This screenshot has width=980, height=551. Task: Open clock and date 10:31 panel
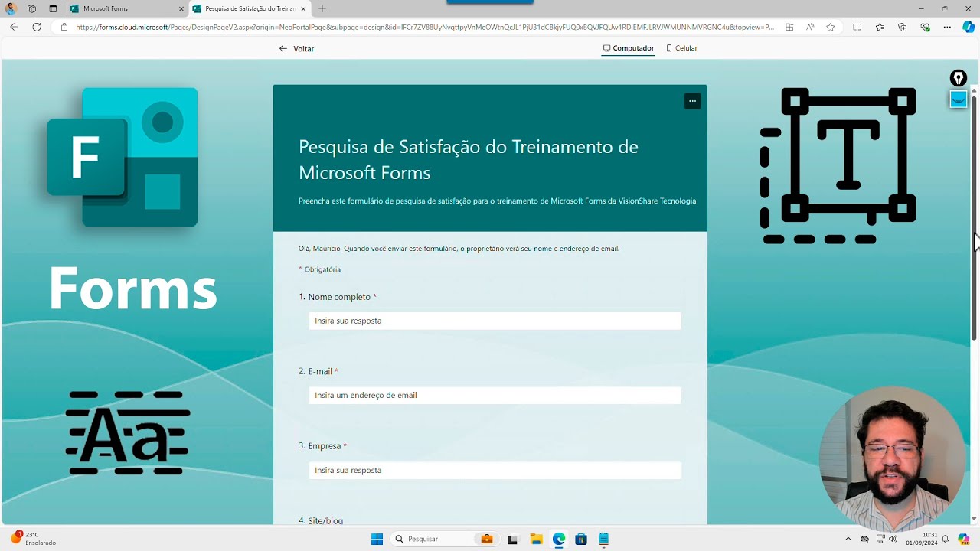point(922,539)
